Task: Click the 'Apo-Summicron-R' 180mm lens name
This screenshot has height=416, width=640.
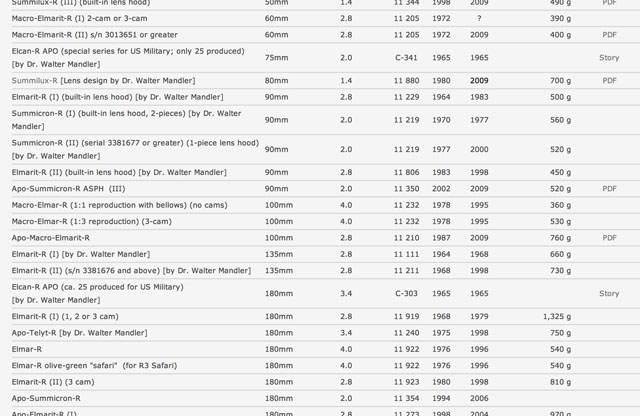Action: pyautogui.click(x=46, y=398)
